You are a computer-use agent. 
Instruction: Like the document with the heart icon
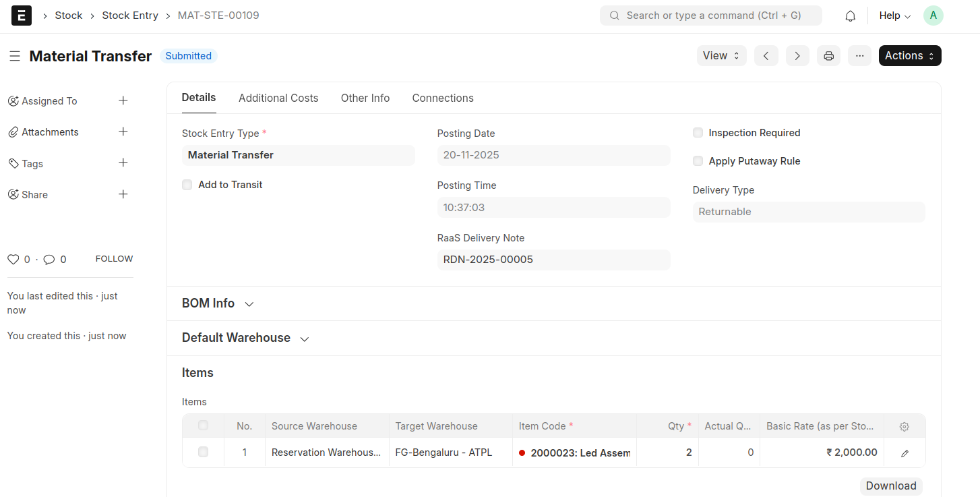point(13,259)
